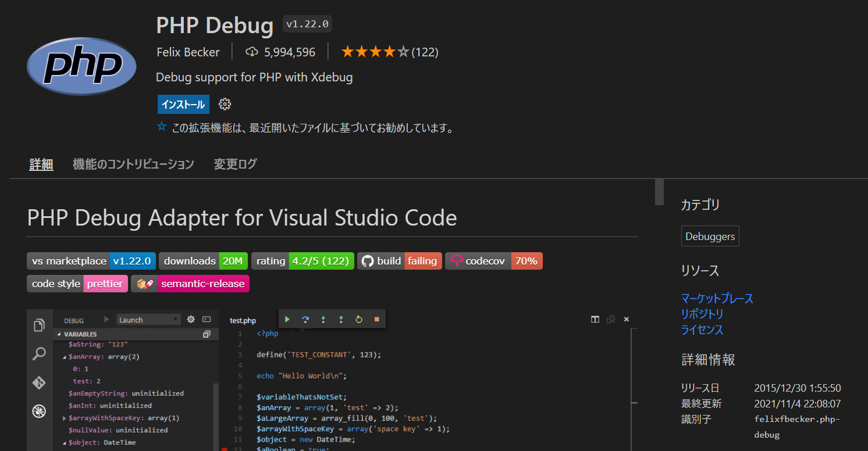Screen dimensions: 868x451
Task: Open the 変更ログ tab
Action: [235, 164]
